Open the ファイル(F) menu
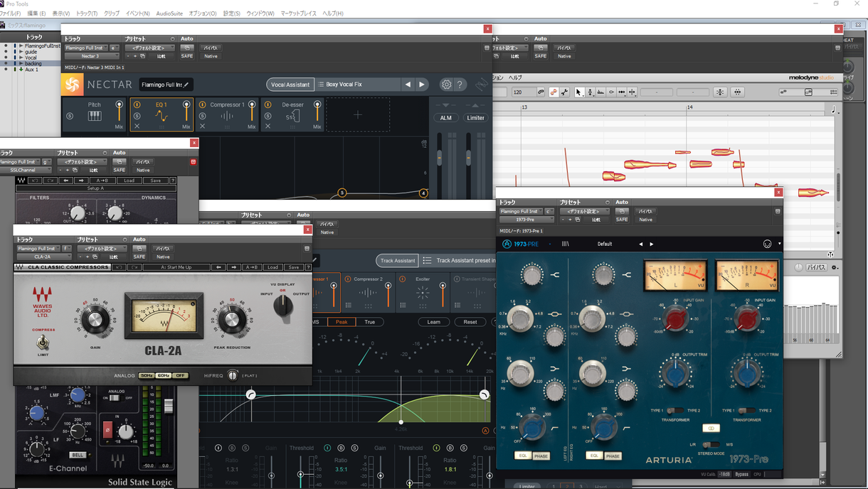 click(11, 14)
